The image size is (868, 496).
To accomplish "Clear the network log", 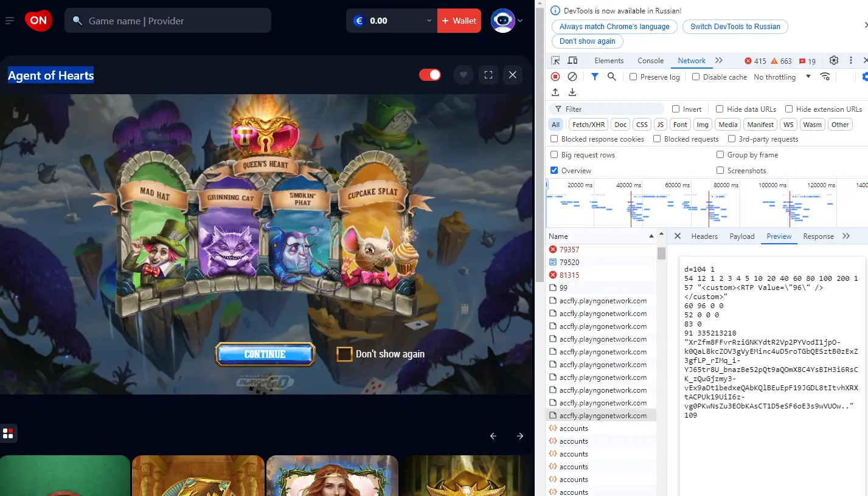I will [x=572, y=77].
